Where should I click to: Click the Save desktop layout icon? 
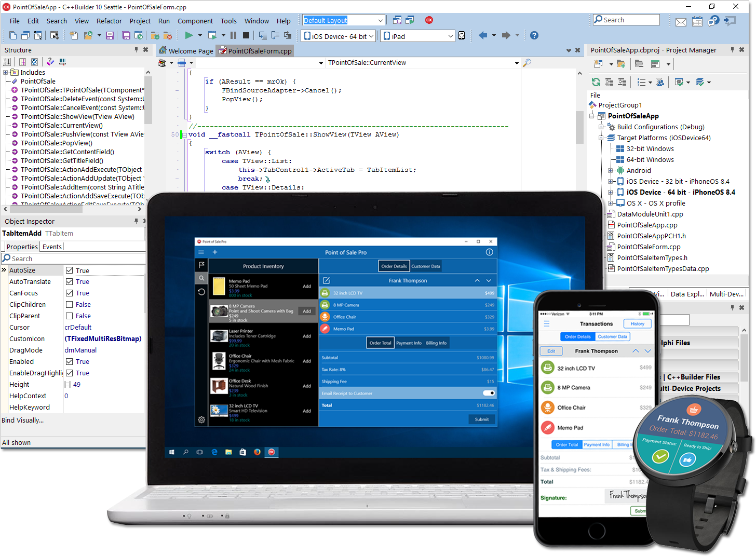[397, 20]
